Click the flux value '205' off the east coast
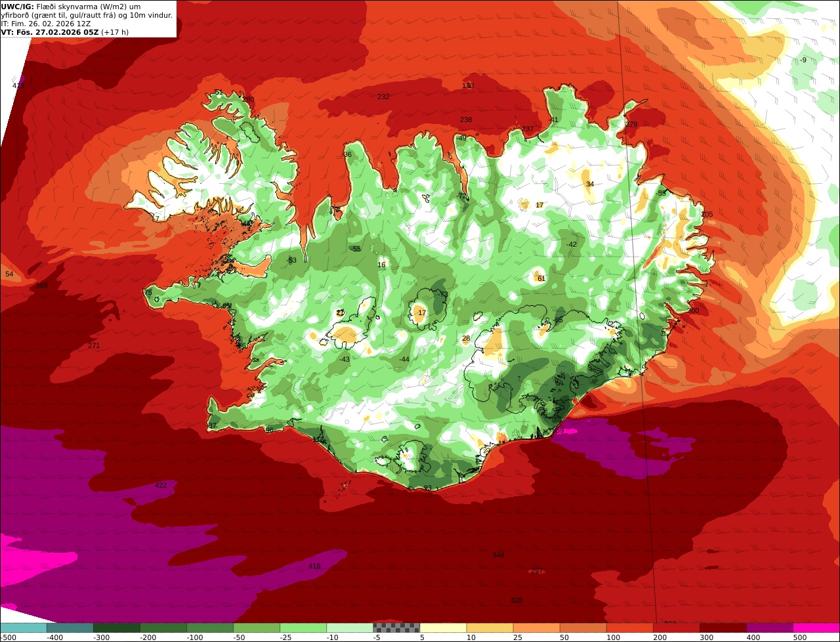 [707, 215]
